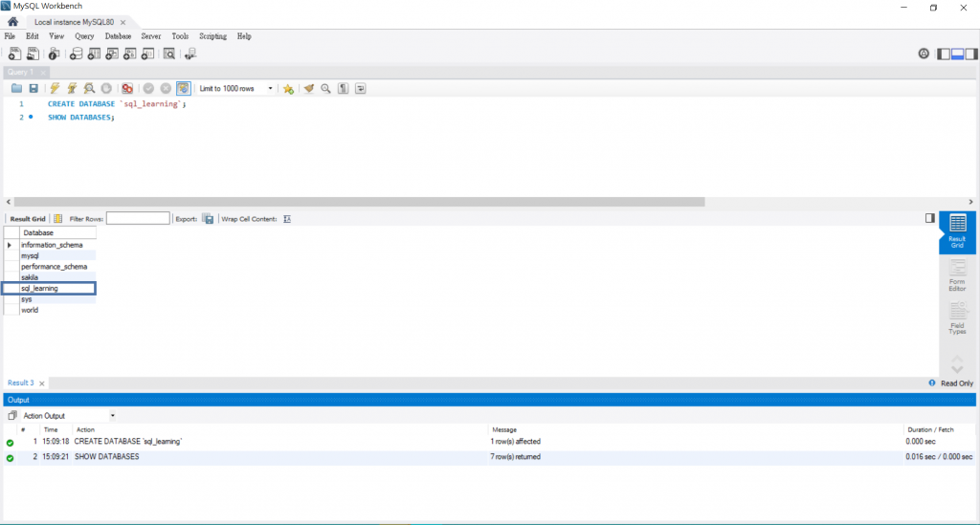Image resolution: width=980 pixels, height=525 pixels.
Task: Switch to Field Types view
Action: 957,318
